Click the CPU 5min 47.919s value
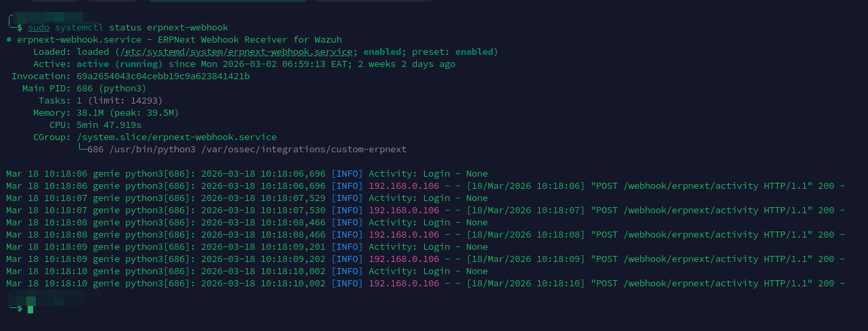This screenshot has height=331, width=868. click(109, 125)
